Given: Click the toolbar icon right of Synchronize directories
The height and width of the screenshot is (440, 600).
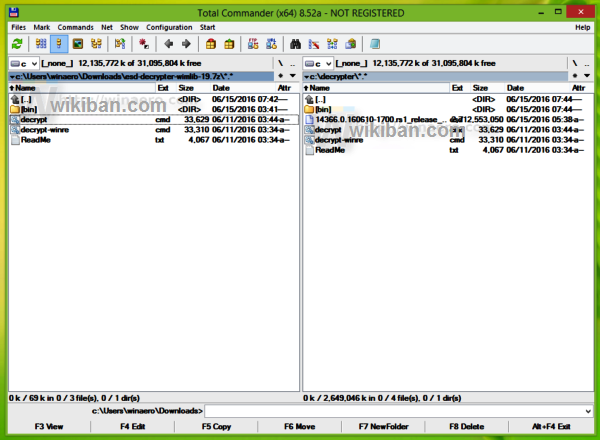Looking at the screenshot, I should click(x=351, y=44).
